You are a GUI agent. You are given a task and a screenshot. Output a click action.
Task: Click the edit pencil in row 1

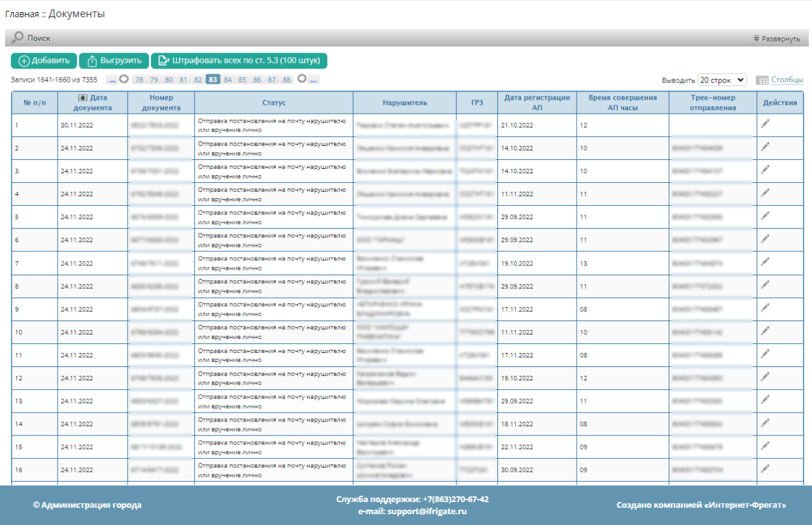pos(766,124)
